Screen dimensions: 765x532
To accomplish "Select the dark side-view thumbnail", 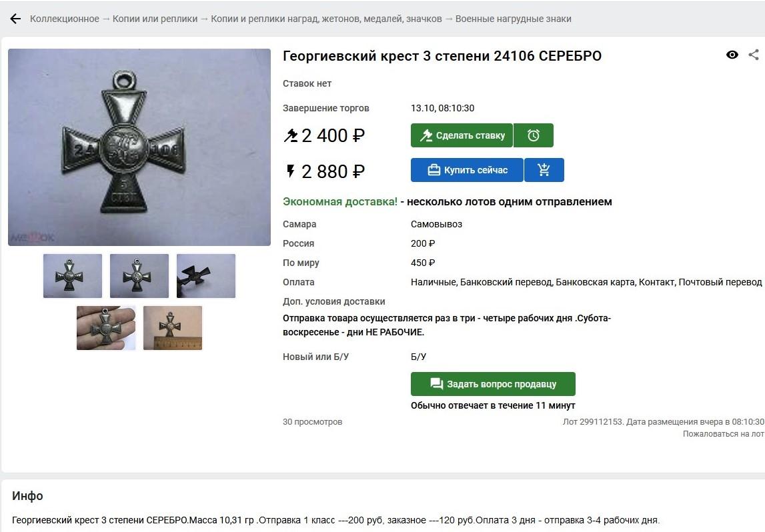I will point(206,275).
